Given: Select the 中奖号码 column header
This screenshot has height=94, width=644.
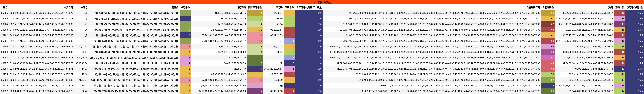Looking at the screenshot, I should pos(68,8).
